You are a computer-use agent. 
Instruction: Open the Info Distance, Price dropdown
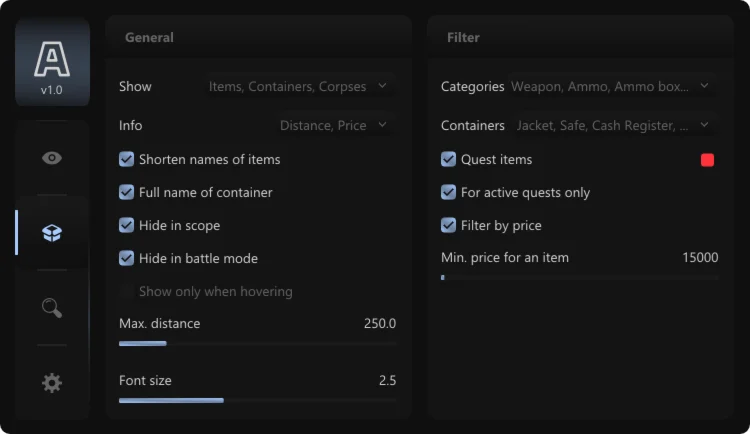point(334,125)
